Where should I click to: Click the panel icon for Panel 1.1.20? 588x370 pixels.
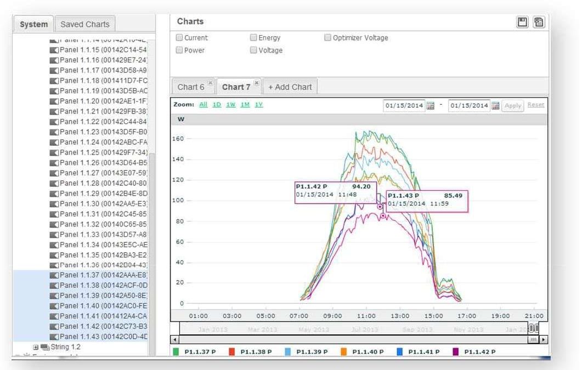[54, 101]
